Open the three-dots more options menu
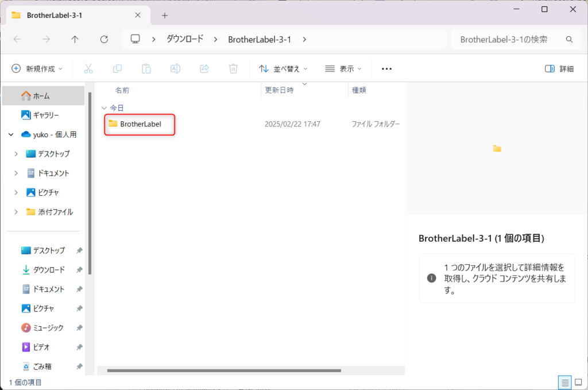Image resolution: width=588 pixels, height=390 pixels. pos(386,68)
